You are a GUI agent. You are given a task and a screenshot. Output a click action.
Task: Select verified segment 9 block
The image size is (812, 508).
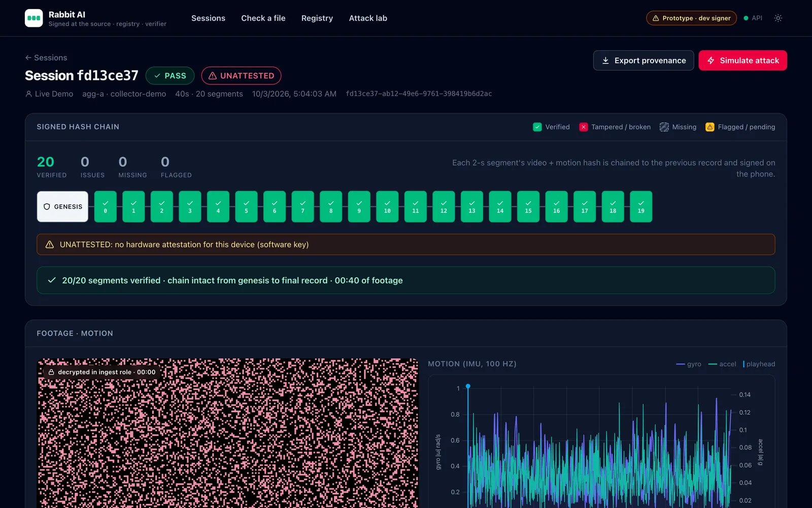[x=359, y=207]
